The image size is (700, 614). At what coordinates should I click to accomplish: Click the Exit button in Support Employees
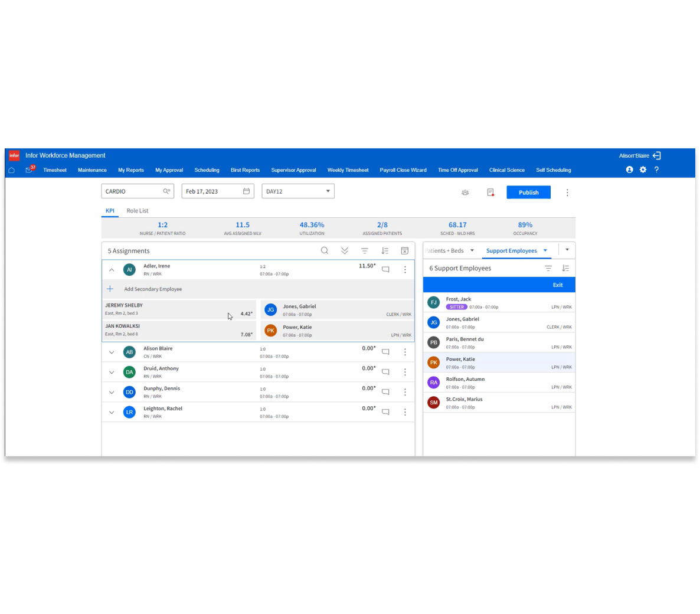point(558,285)
